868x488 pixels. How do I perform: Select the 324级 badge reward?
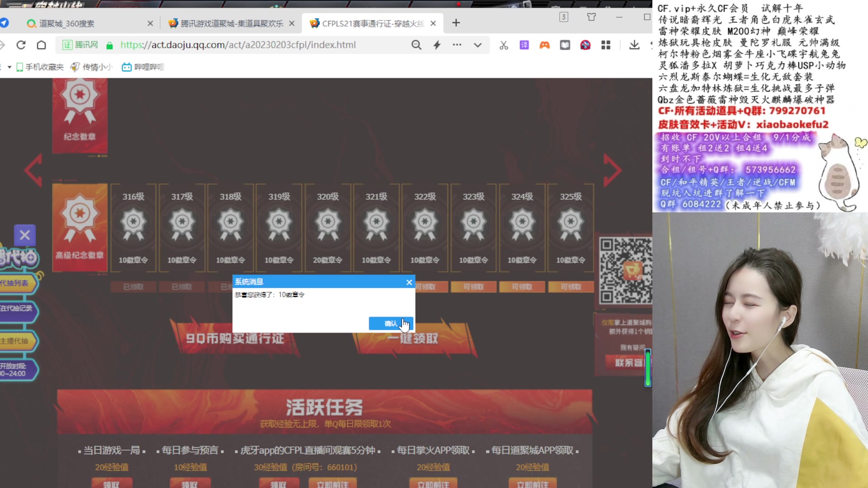pos(522,227)
